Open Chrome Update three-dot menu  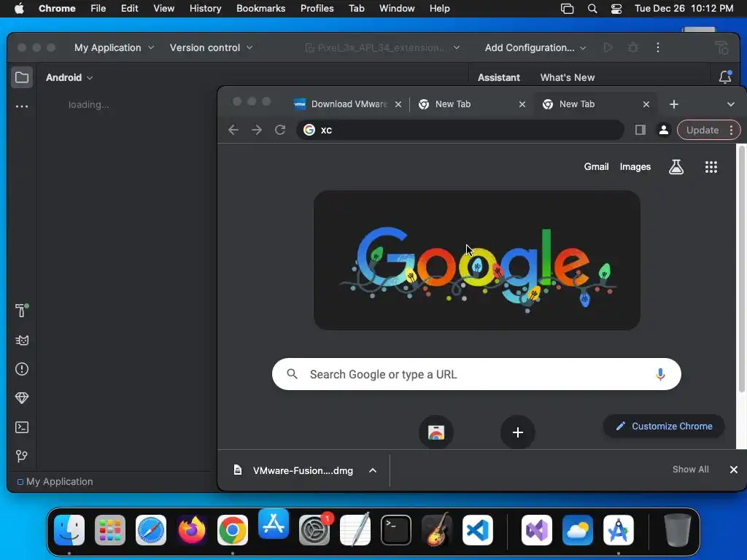pyautogui.click(x=731, y=130)
